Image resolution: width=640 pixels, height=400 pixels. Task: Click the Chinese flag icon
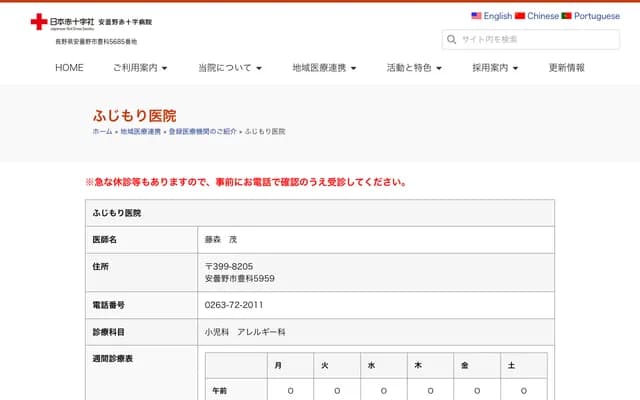pyautogui.click(x=520, y=16)
